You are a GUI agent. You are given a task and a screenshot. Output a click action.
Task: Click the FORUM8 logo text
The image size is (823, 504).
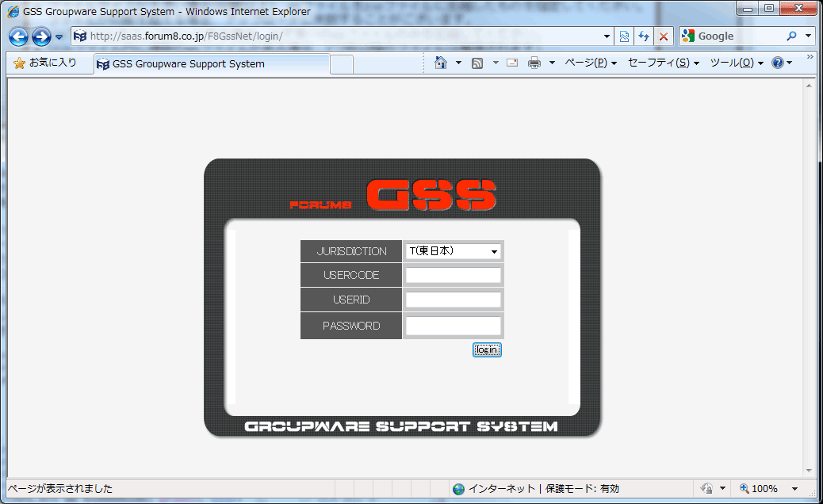tap(320, 205)
